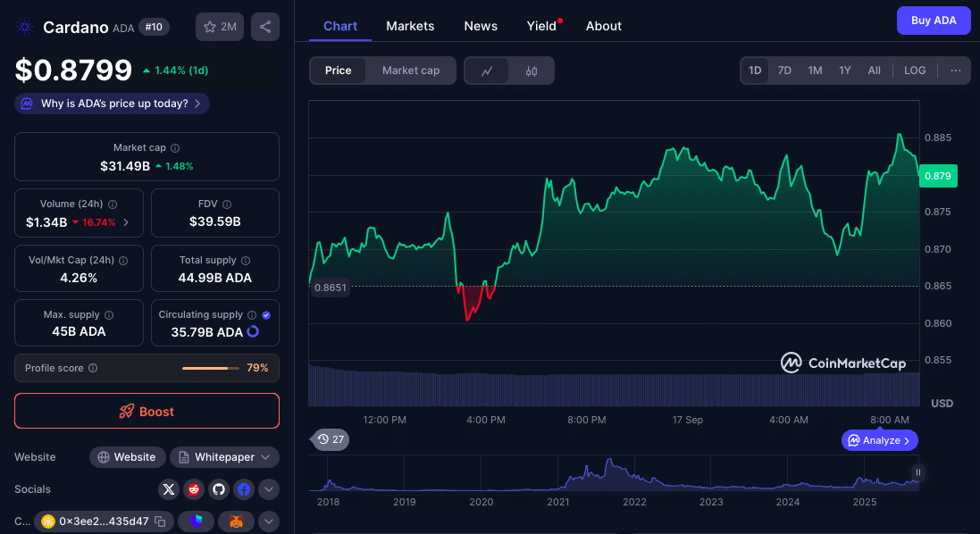The image size is (980, 534).
Task: Expand more contracts chevron
Action: pyautogui.click(x=269, y=521)
